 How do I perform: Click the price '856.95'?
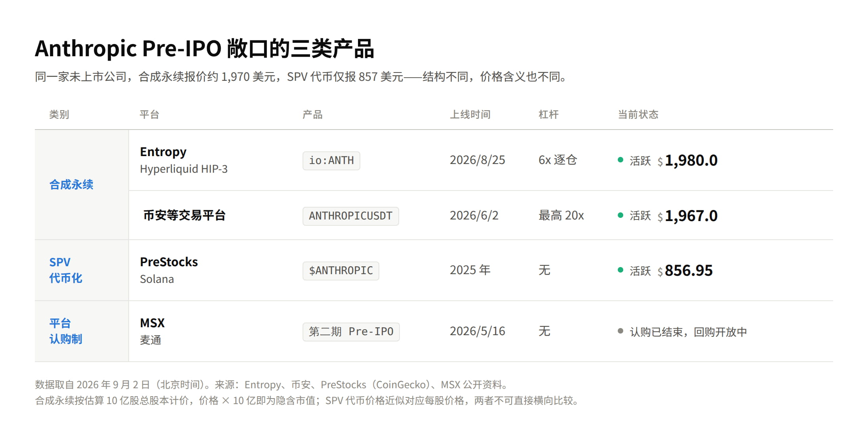689,271
